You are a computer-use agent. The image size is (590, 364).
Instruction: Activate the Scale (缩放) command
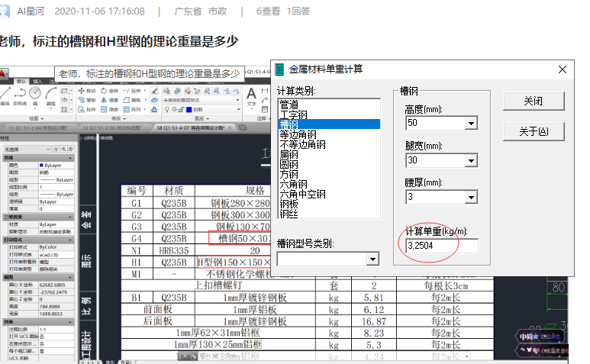109,109
